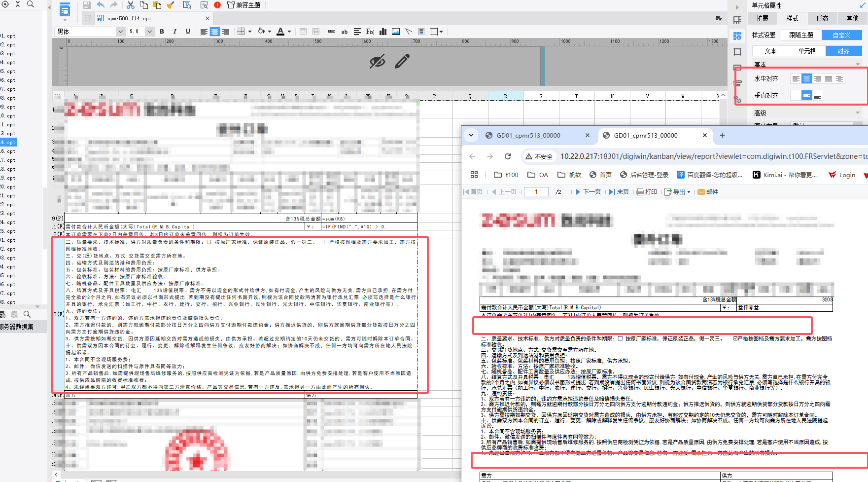Insert a chart with the bar chart icon
Screen dimensions: 868x482
point(383,32)
